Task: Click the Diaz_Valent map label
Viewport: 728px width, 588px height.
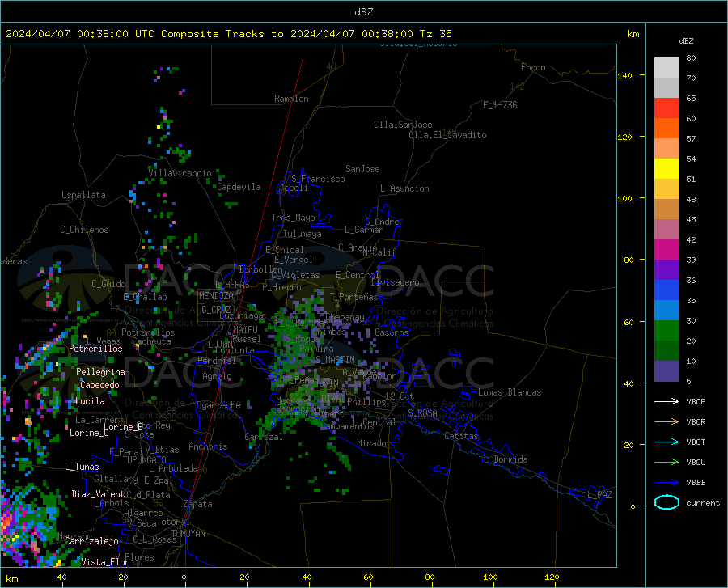Action: click(98, 494)
